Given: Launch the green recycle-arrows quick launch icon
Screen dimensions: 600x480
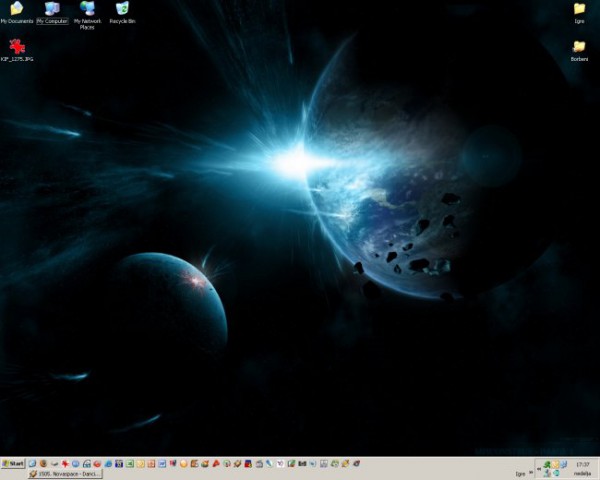Looking at the screenshot, I should (x=334, y=464).
